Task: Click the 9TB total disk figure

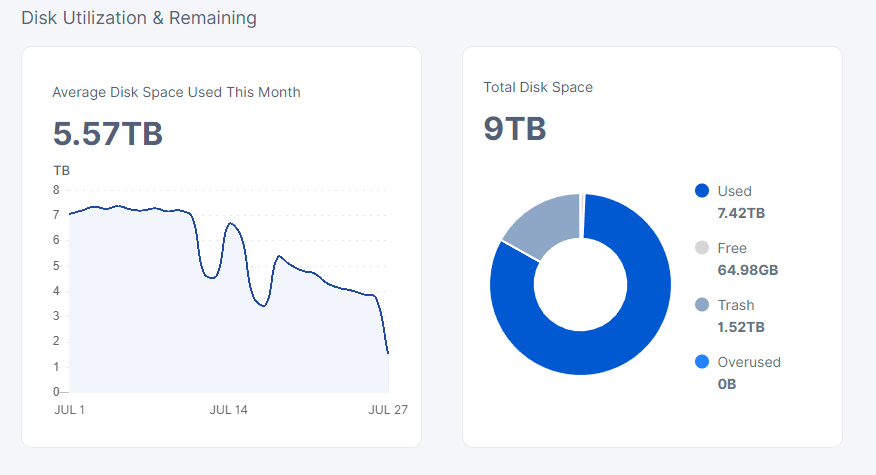Action: click(x=514, y=129)
